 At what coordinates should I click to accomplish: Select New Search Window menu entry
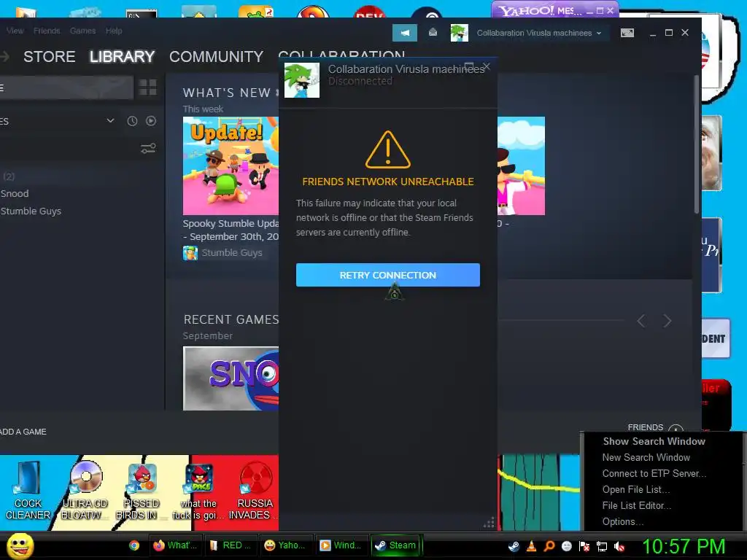(646, 458)
